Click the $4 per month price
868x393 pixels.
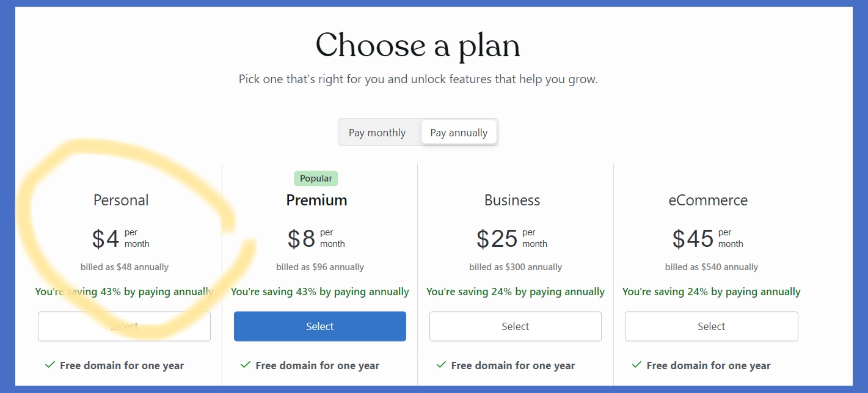(x=107, y=238)
